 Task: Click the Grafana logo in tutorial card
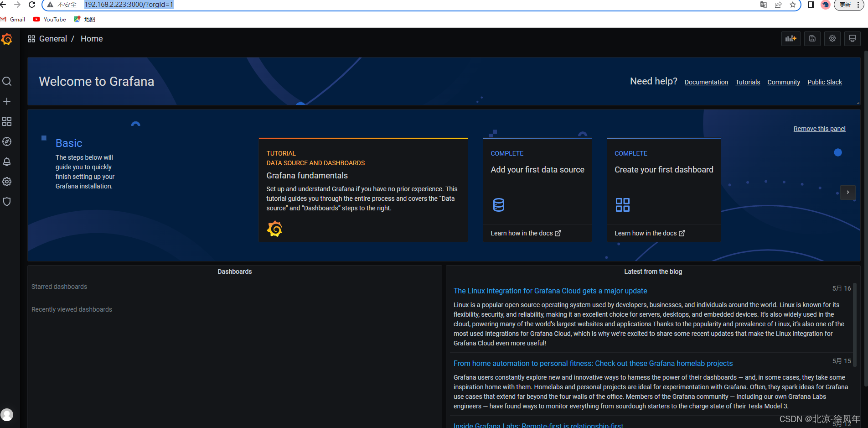pyautogui.click(x=274, y=229)
